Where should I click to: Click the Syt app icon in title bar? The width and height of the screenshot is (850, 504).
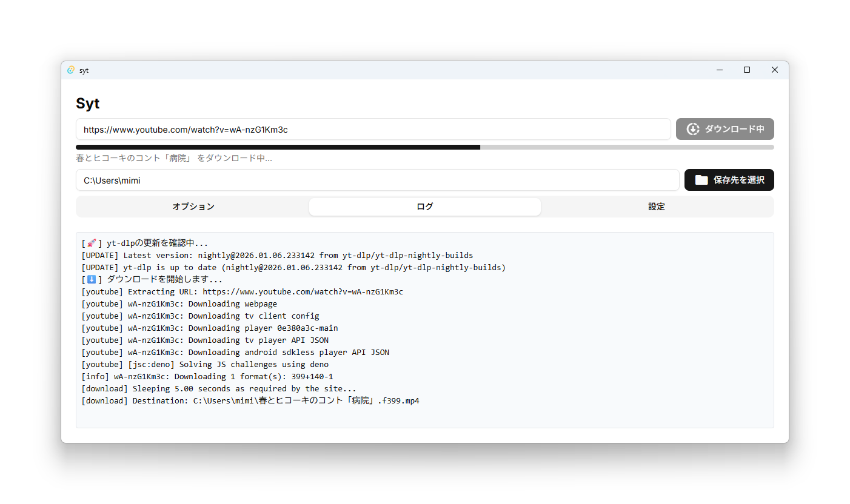71,70
